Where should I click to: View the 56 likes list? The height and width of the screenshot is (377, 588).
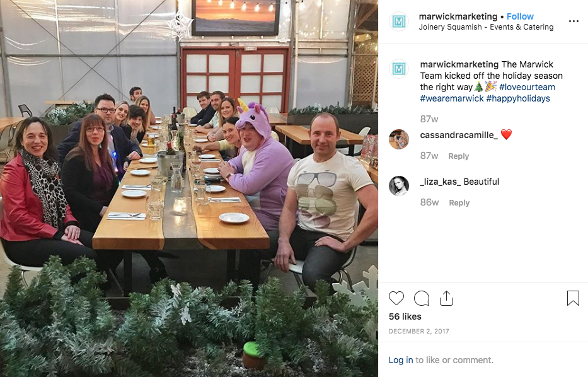pos(405,316)
